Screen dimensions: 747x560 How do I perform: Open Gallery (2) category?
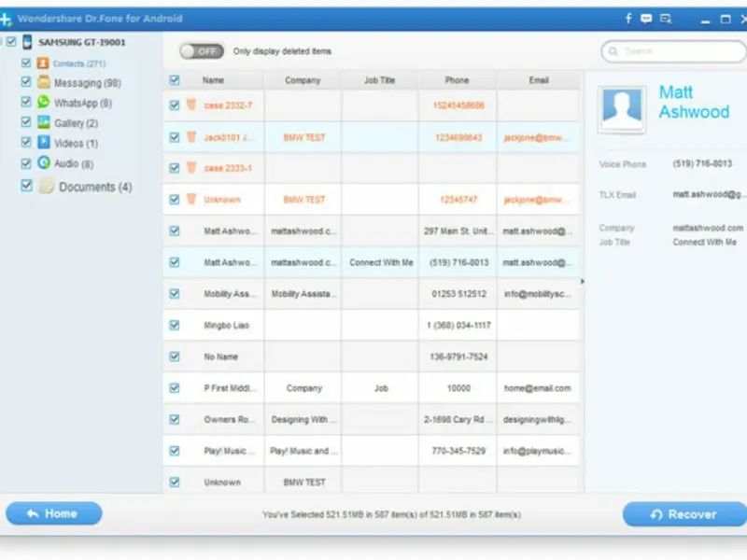coord(77,123)
